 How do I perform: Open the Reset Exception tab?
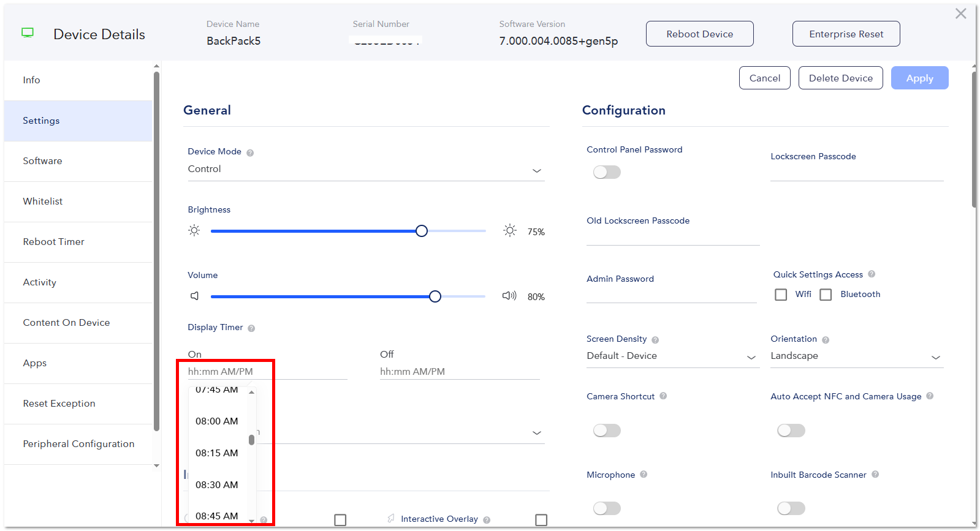pos(78,404)
